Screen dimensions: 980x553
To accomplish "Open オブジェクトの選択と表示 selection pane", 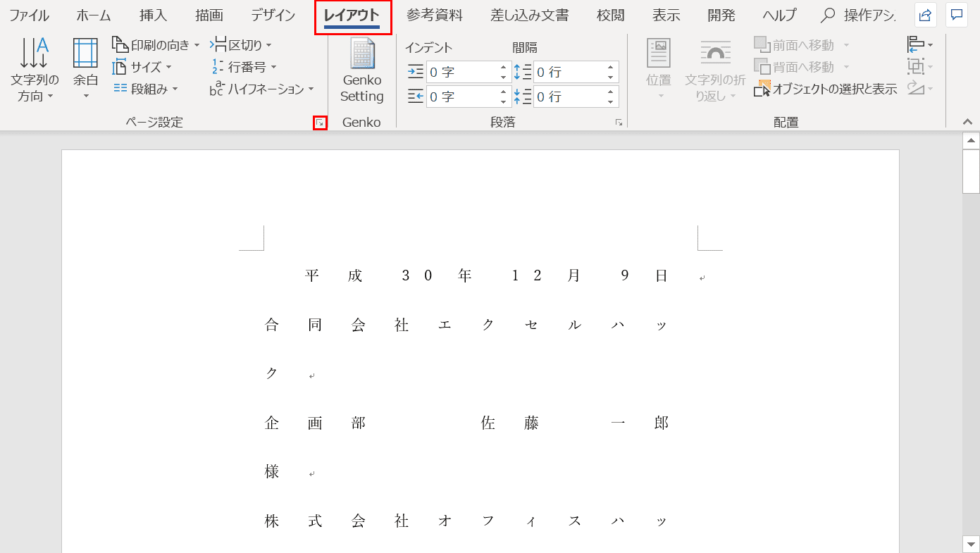I will point(825,89).
